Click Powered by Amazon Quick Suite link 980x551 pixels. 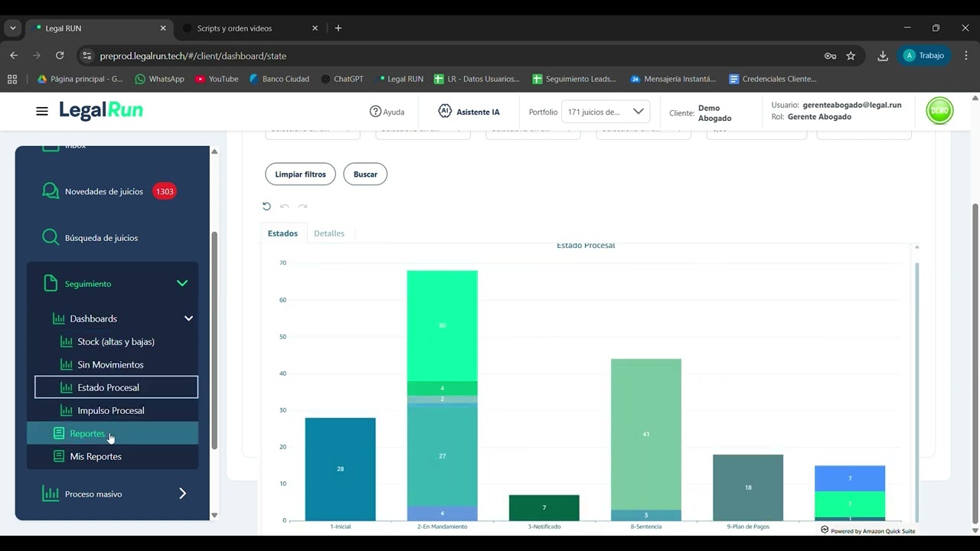(867, 530)
